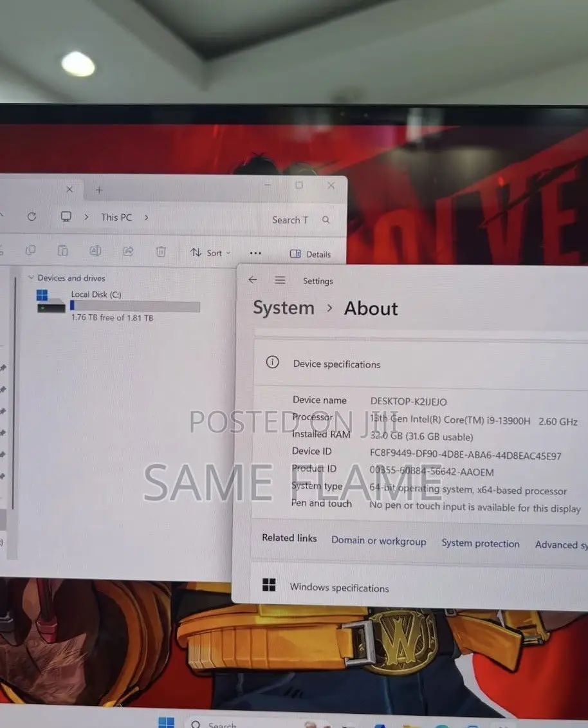Click the This PC monitor icon in address bar

point(66,217)
